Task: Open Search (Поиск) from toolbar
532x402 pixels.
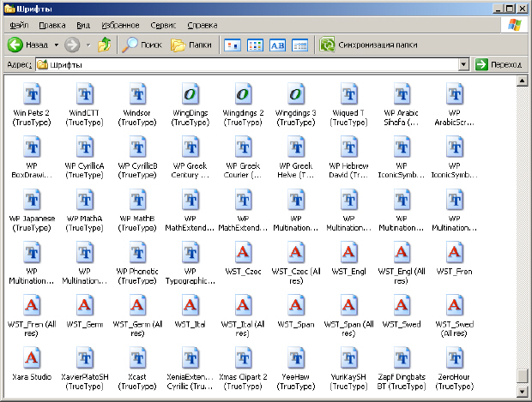Action: (x=142, y=45)
